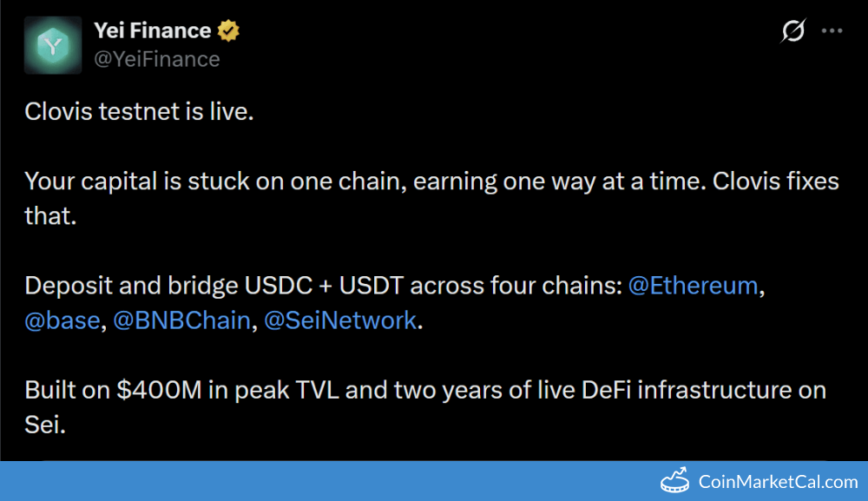This screenshot has height=501, width=868.
Task: Open the three-dot More options menu
Action: coord(832,31)
